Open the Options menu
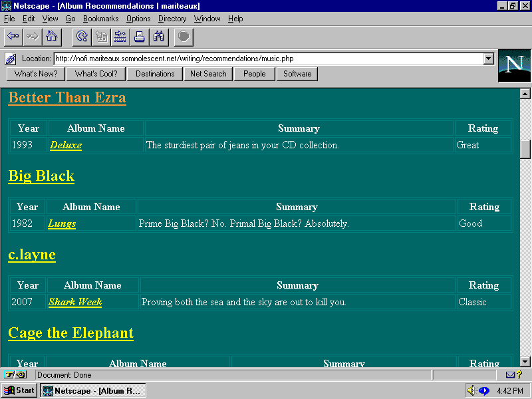 [x=138, y=19]
